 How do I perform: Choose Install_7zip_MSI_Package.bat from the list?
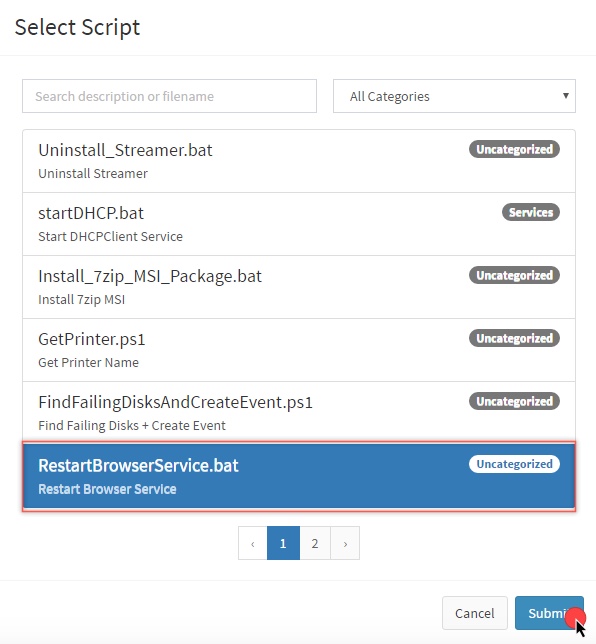pos(299,287)
